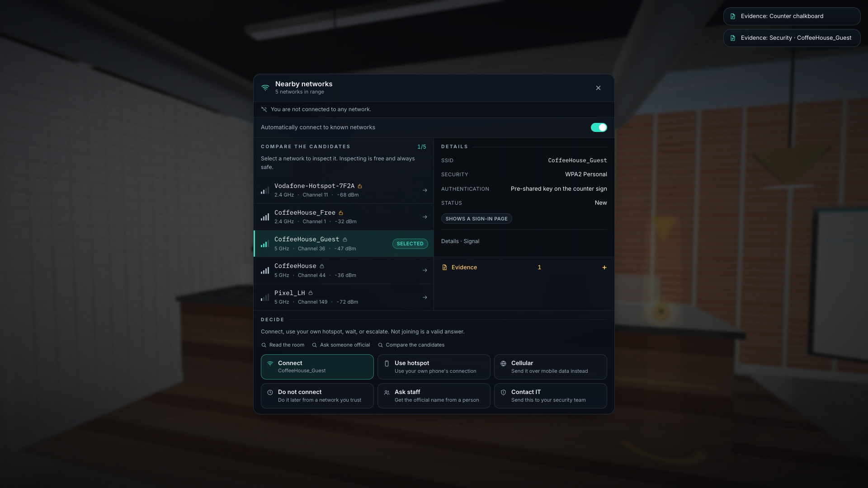Select the Vodafone-Hotspot-7F2A network name
The height and width of the screenshot is (488, 868).
[314, 186]
